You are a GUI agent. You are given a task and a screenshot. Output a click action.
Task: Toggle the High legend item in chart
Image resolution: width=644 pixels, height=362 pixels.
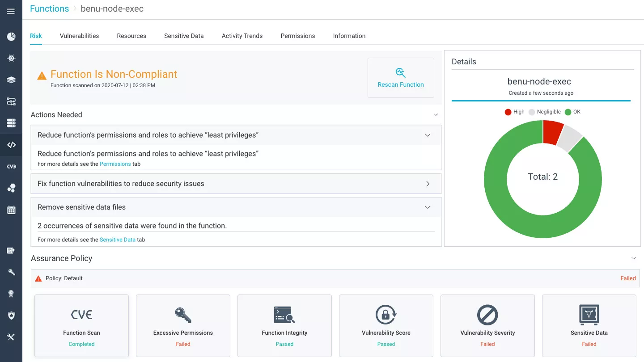(x=514, y=112)
